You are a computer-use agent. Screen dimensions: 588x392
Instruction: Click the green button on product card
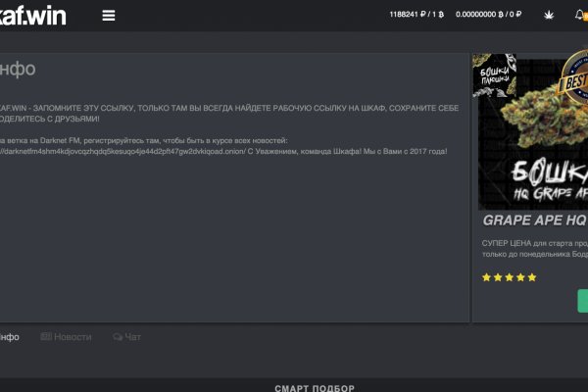(582, 301)
